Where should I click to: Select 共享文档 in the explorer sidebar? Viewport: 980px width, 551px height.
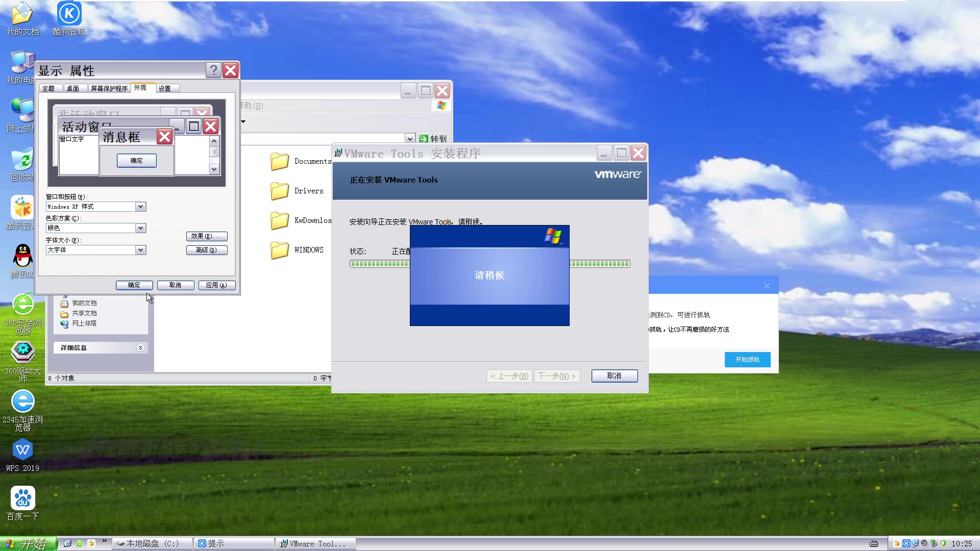pyautogui.click(x=83, y=313)
